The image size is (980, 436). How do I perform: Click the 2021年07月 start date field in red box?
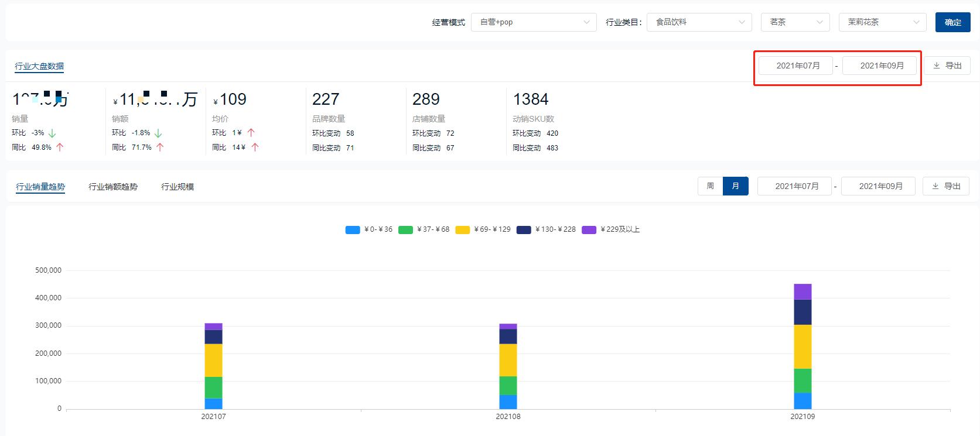(798, 66)
